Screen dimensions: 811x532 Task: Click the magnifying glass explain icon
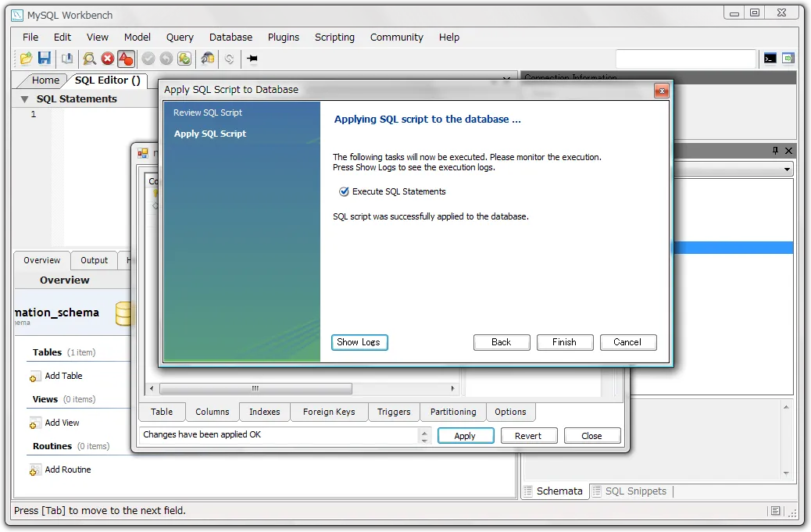89,59
